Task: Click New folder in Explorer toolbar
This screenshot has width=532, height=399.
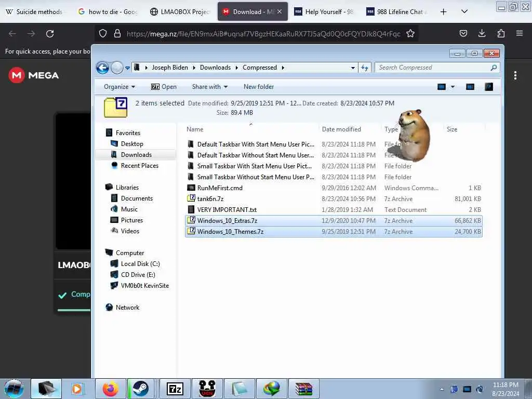Action: (x=259, y=87)
